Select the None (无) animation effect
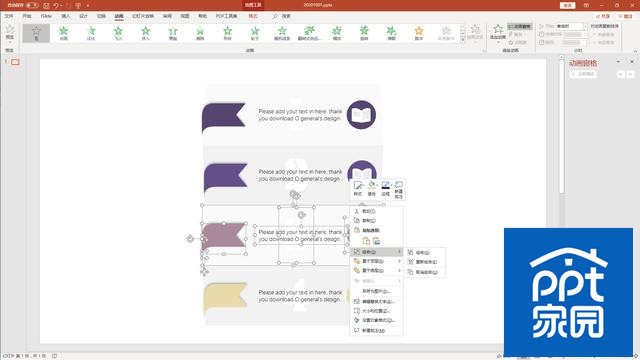Viewport: 640px width, 360px height. [x=36, y=33]
